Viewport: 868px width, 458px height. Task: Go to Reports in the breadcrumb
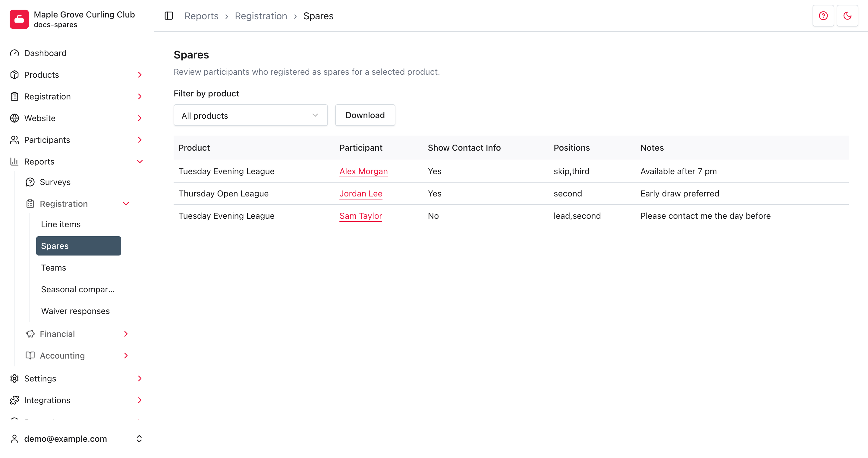202,16
